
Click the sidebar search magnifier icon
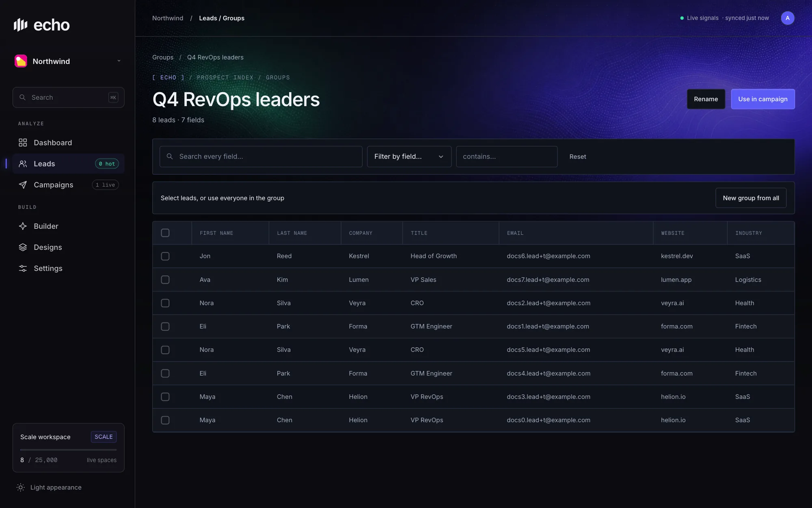[x=23, y=98]
